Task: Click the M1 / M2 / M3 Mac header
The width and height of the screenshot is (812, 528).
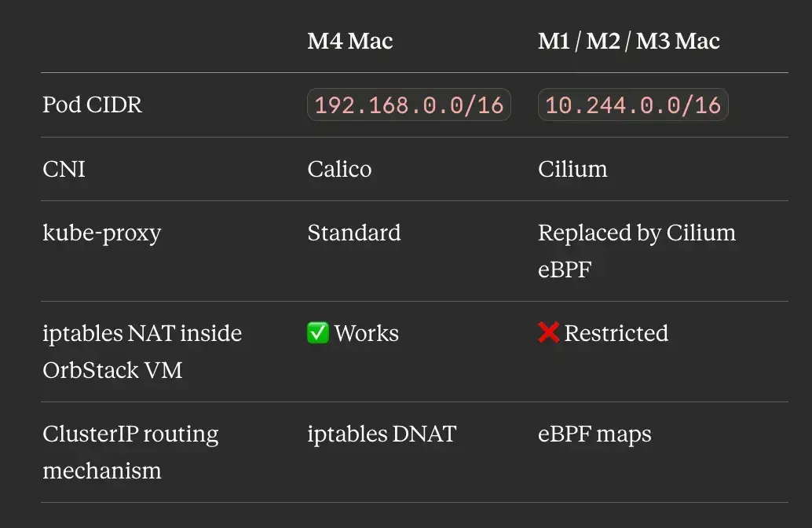Action: tap(629, 41)
